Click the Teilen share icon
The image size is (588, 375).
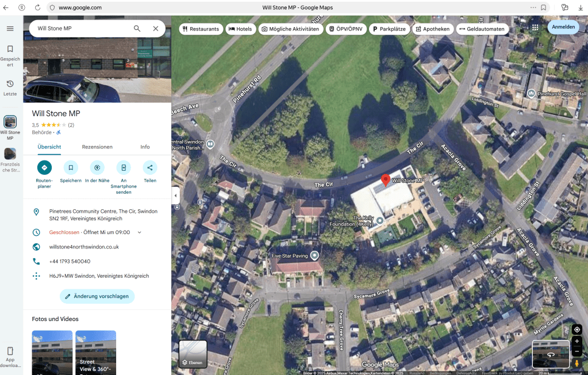(x=150, y=167)
